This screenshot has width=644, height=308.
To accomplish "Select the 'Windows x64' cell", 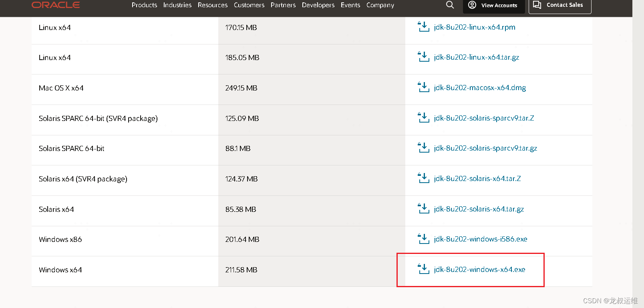I will [x=125, y=271].
